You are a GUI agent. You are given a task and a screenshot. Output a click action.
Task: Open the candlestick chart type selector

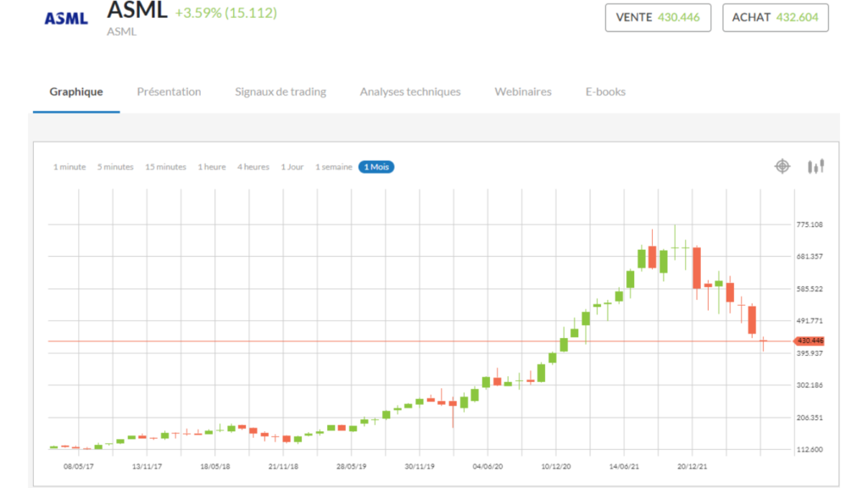815,166
